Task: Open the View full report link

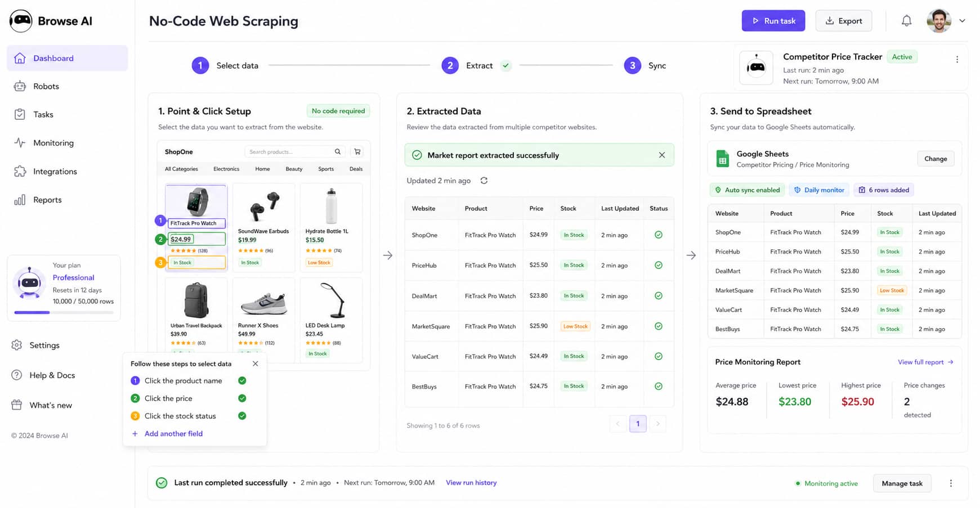Action: tap(925, 362)
